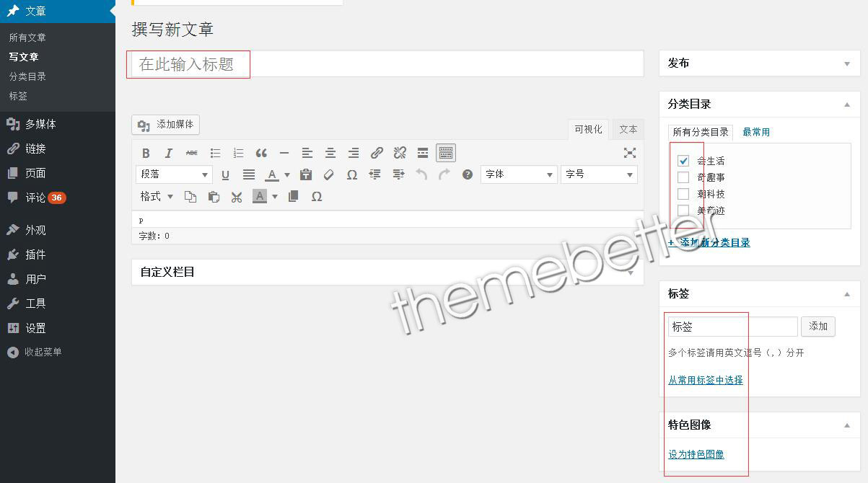This screenshot has width=868, height=483.
Task: Click the insert link icon
Action: point(377,153)
